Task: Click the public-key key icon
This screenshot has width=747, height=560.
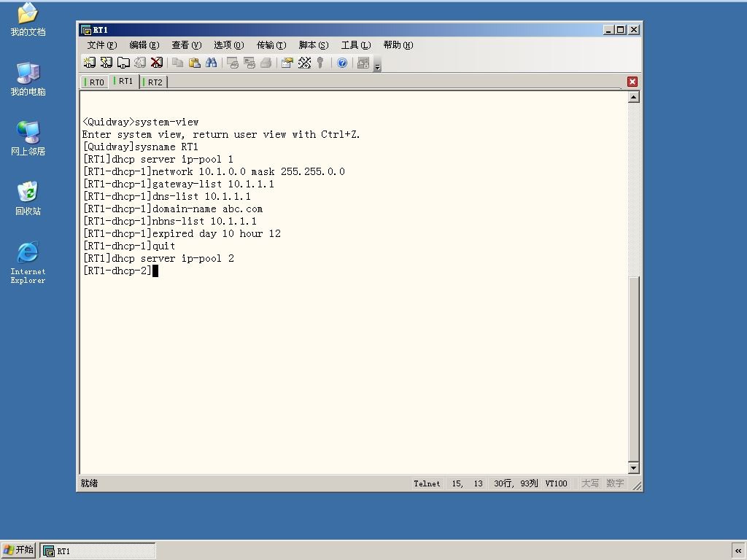Action: click(321, 63)
